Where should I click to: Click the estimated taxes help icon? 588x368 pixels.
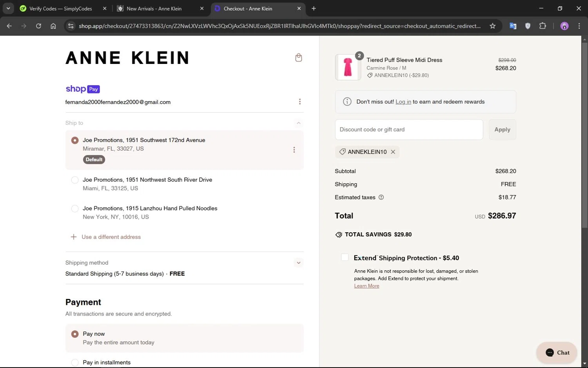(381, 197)
